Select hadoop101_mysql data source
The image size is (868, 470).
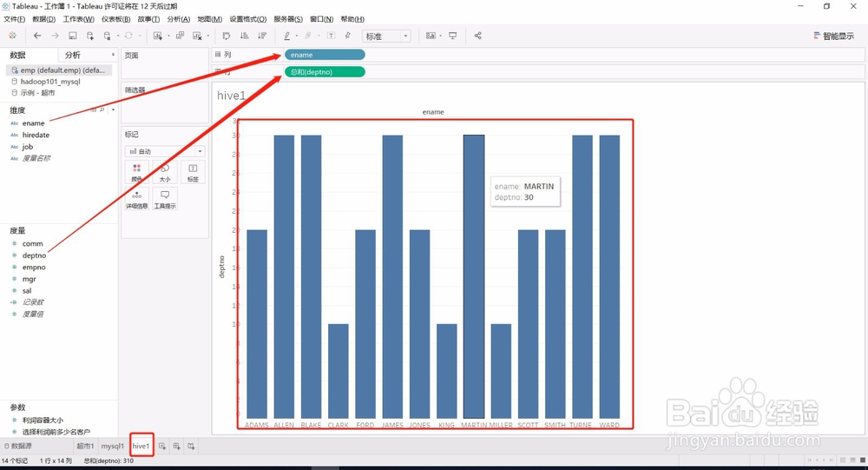[x=50, y=82]
